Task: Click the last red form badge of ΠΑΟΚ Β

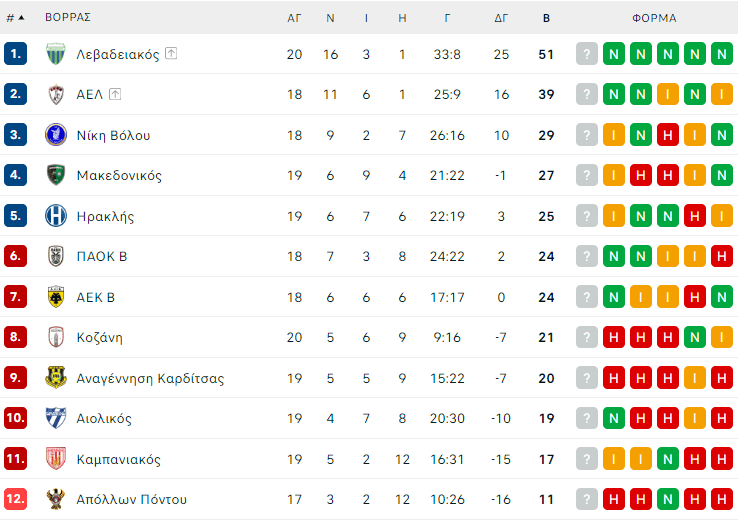Action: 721,257
